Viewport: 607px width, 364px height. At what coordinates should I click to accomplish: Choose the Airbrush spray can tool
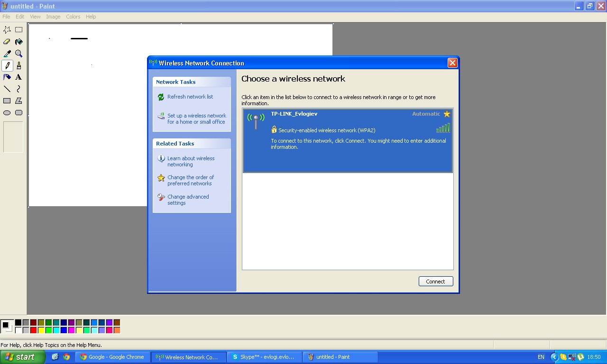click(7, 77)
